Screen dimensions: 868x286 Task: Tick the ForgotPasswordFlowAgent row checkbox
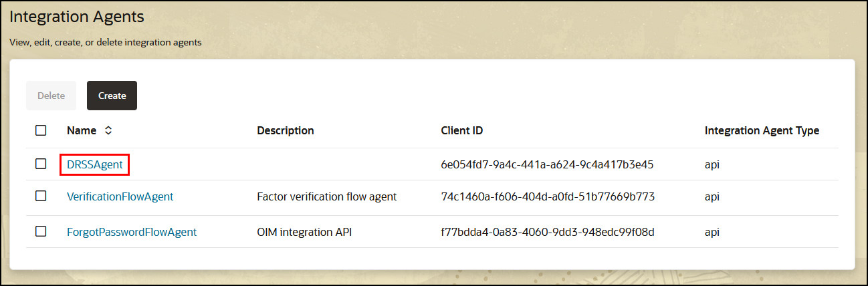coord(41,231)
